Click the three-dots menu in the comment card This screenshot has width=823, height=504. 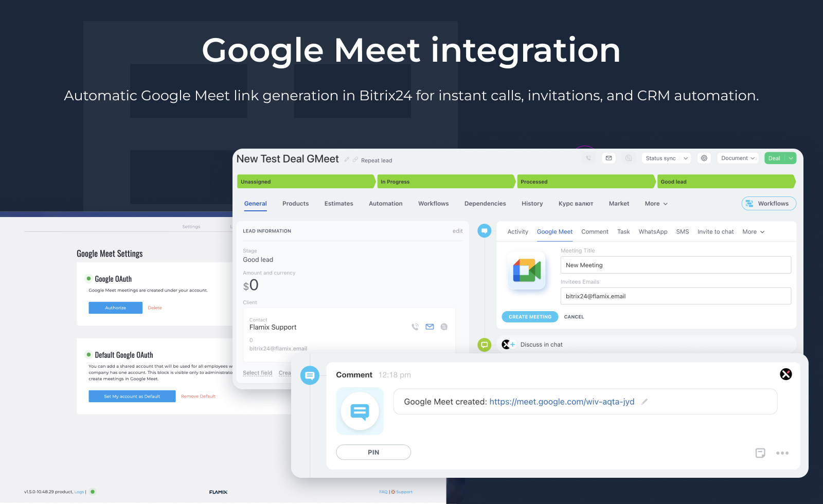point(782,453)
